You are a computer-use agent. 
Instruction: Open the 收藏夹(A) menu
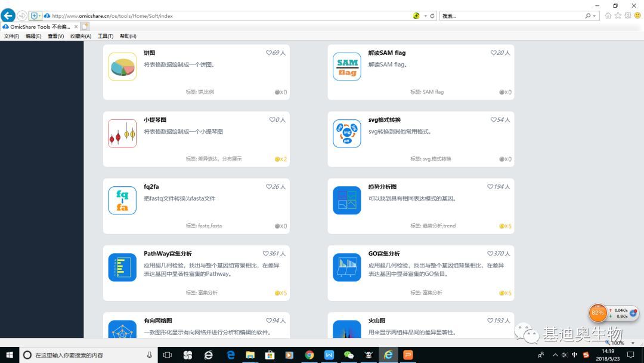click(x=81, y=36)
